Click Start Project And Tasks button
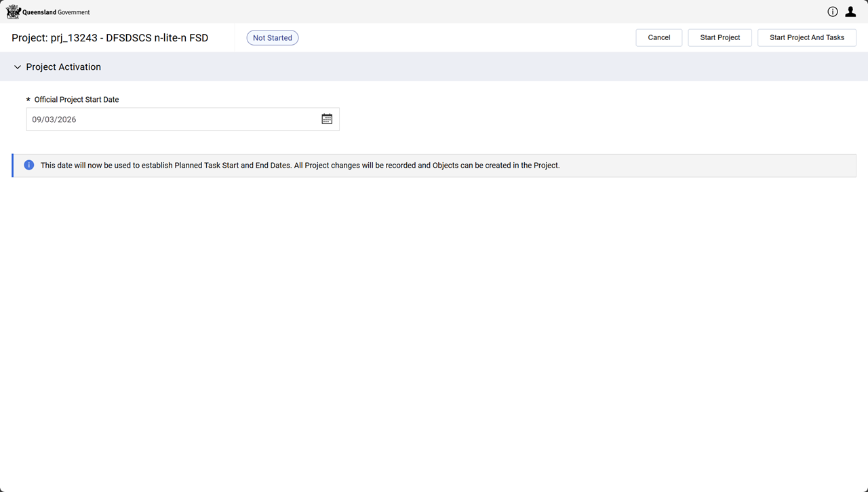The width and height of the screenshot is (868, 492). [806, 38]
